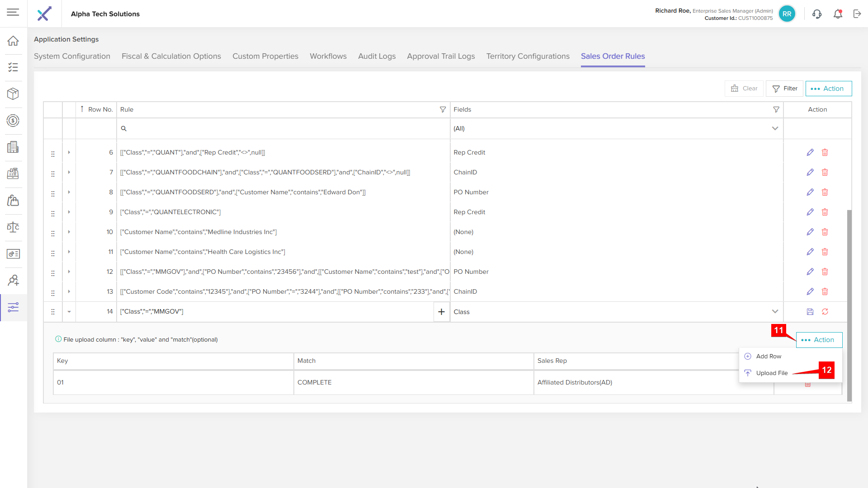868x488 pixels.
Task: Click the notification bell icon
Action: (838, 14)
